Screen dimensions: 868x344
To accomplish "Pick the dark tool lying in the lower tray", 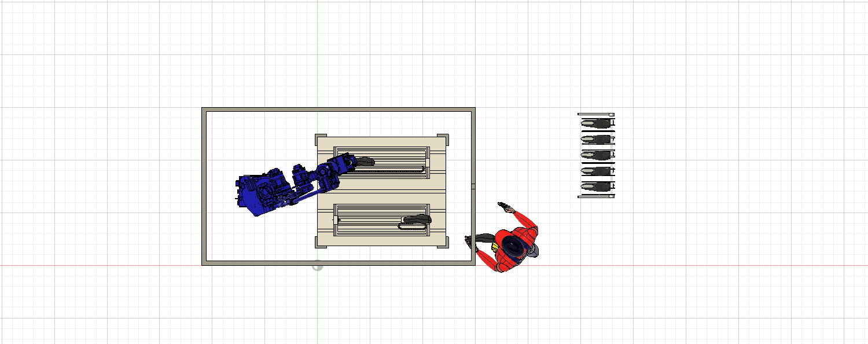I will [417, 220].
